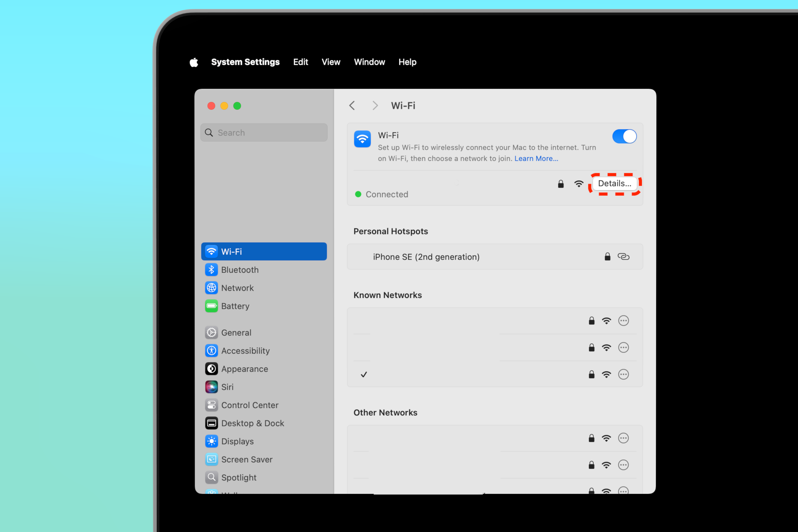Screen dimensions: 798x532
Task: Click the Displays sun icon
Action: click(211, 441)
